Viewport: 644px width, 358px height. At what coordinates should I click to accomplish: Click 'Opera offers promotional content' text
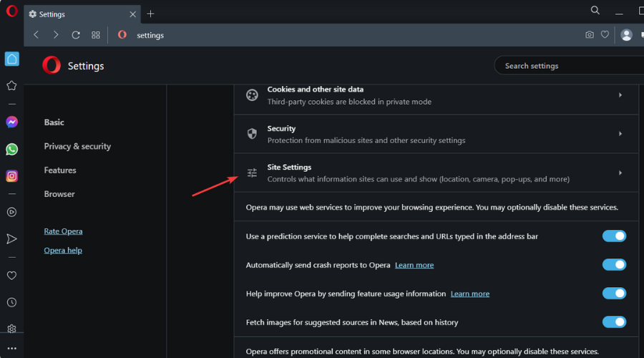pos(422,352)
